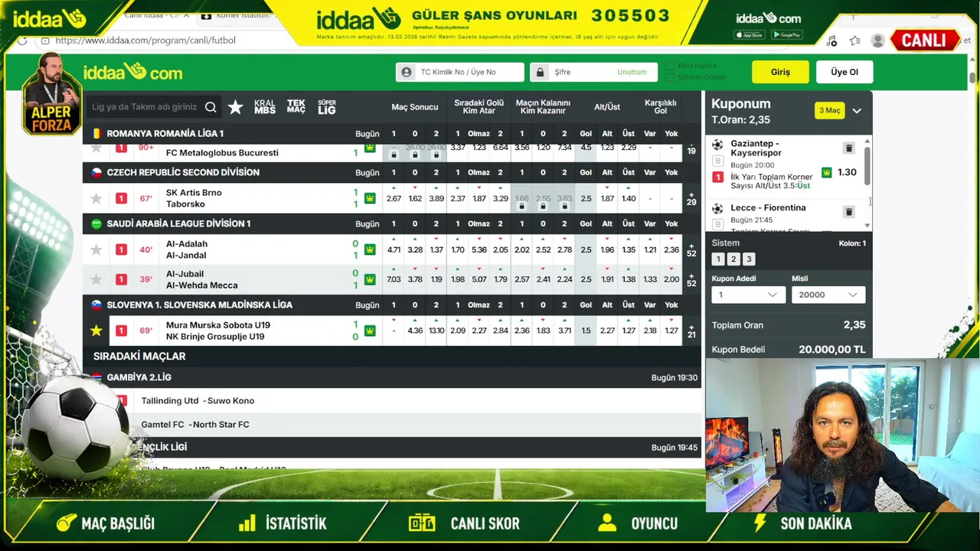Select the Süper Lig filter icon

pyautogui.click(x=327, y=107)
